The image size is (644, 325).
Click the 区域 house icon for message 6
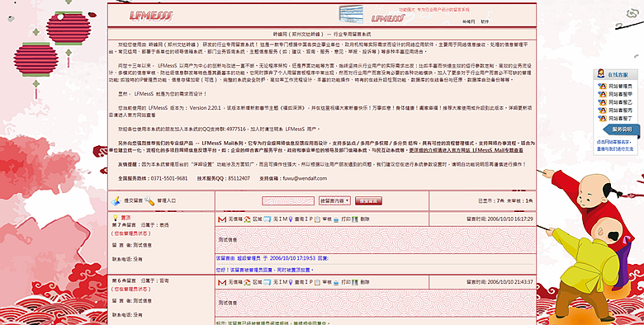pyautogui.click(x=247, y=283)
